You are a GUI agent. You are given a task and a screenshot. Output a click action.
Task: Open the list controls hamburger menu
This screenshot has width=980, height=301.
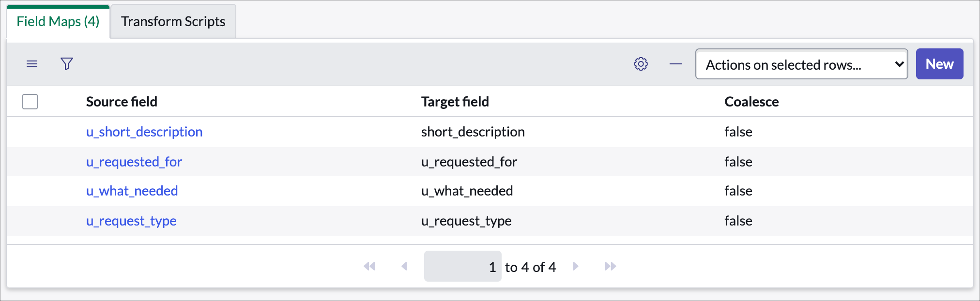31,63
